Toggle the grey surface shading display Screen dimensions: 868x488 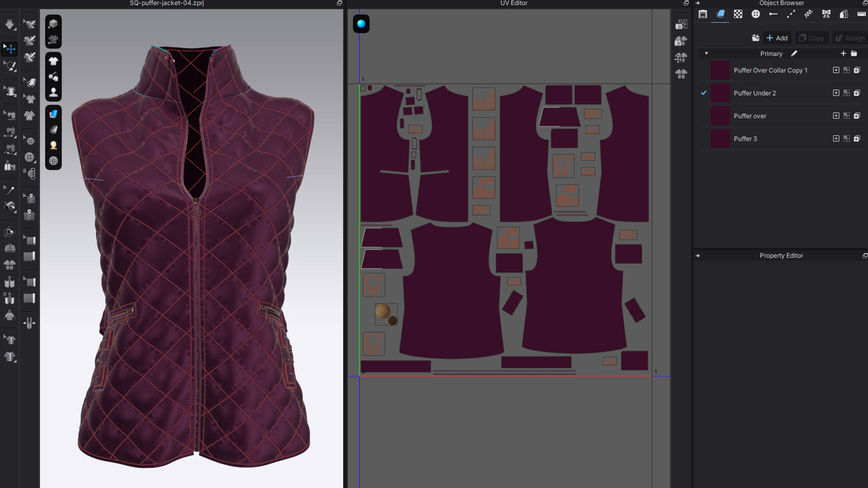(53, 130)
